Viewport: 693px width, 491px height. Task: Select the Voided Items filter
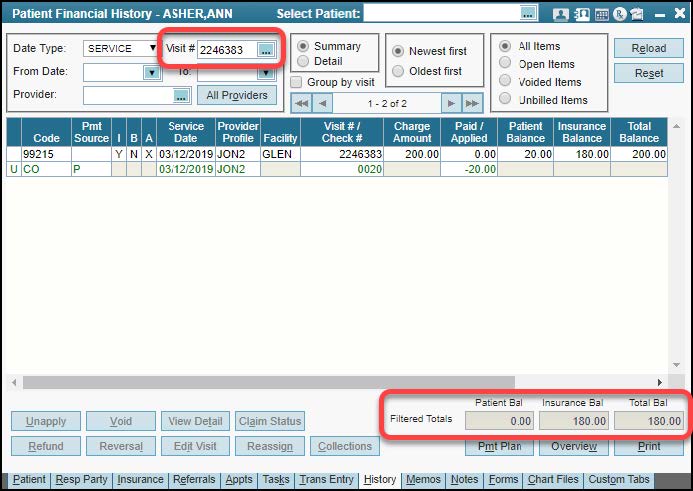pos(505,82)
